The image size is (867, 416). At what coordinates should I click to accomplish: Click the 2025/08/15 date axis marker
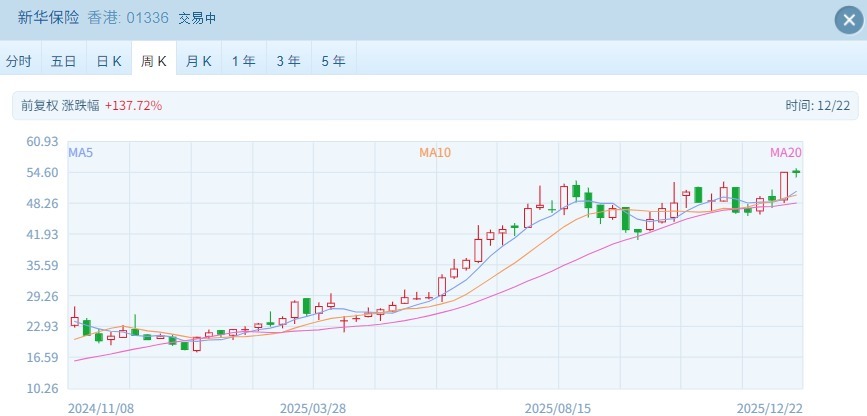pyautogui.click(x=557, y=408)
